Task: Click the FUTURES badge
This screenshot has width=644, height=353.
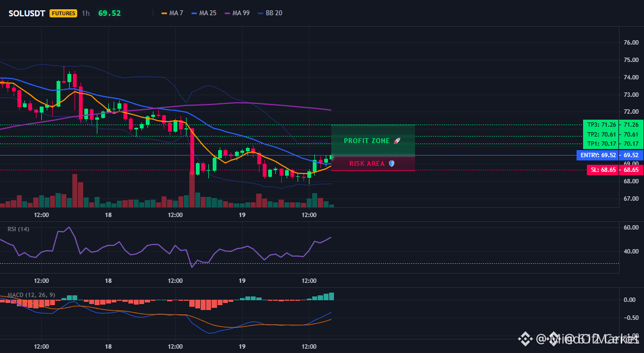Action: pyautogui.click(x=63, y=13)
